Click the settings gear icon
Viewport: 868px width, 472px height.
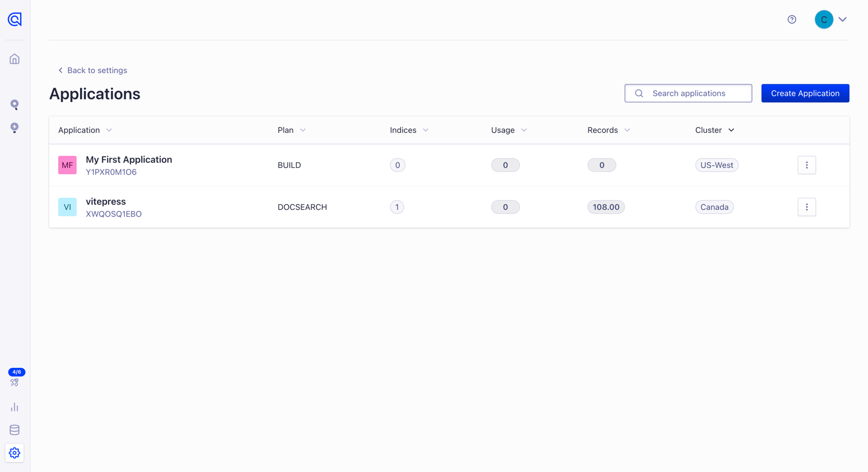15,453
